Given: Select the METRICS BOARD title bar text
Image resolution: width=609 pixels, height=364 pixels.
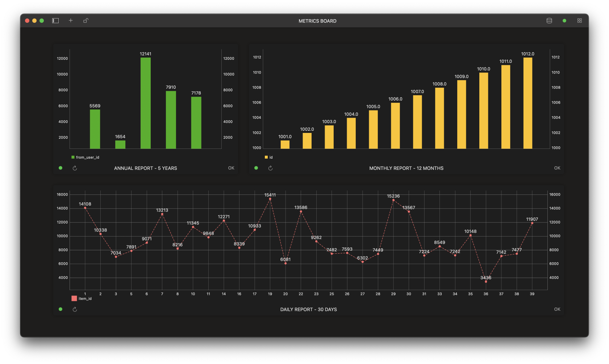Looking at the screenshot, I should coord(317,21).
